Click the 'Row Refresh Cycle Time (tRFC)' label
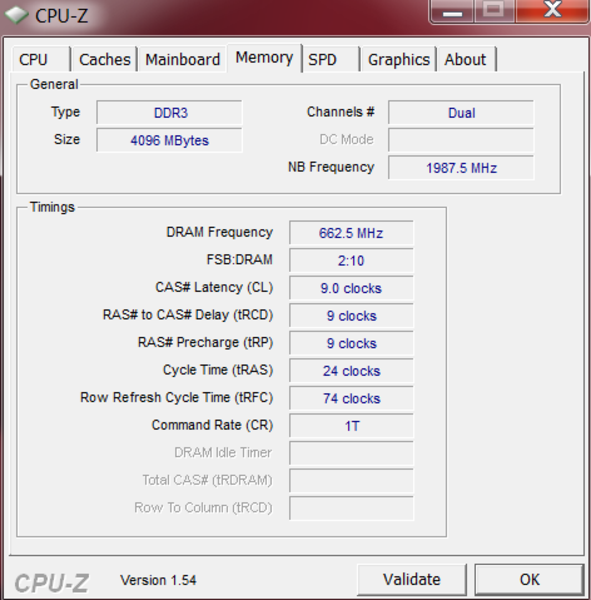The width and height of the screenshot is (591, 600). [x=176, y=397]
